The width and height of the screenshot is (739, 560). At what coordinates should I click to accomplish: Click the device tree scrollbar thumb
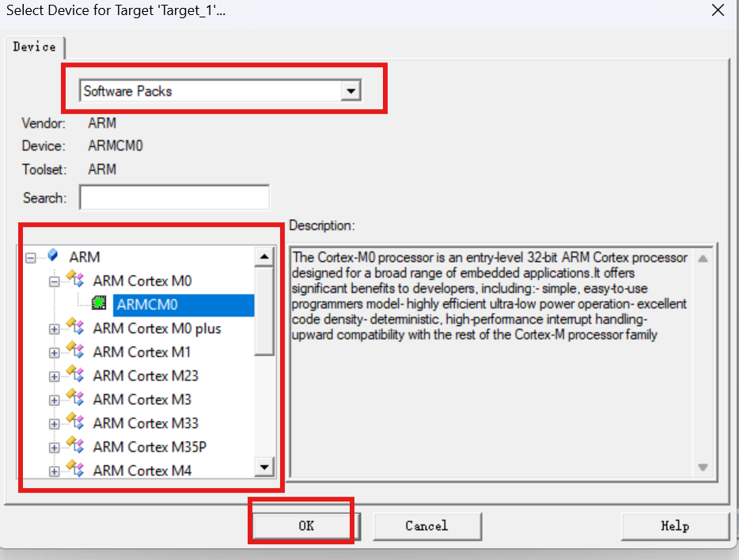[x=264, y=311]
